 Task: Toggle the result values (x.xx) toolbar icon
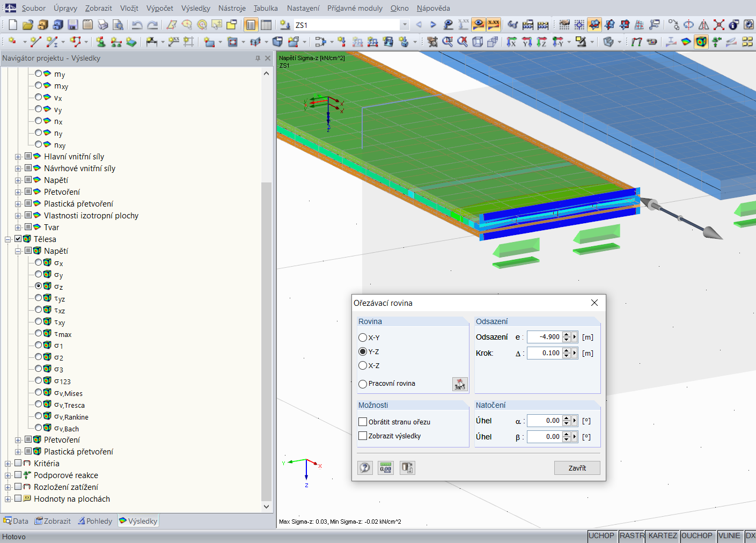point(493,25)
